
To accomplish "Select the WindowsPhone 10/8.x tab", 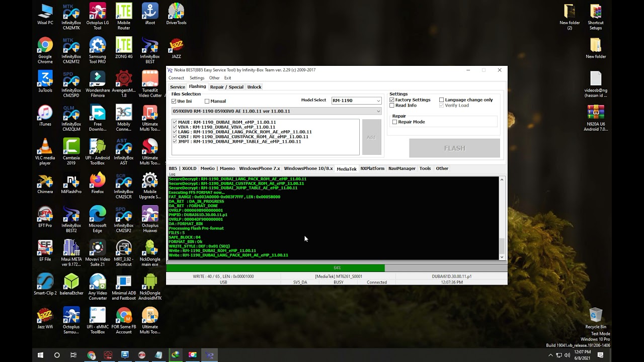I will click(x=308, y=168).
